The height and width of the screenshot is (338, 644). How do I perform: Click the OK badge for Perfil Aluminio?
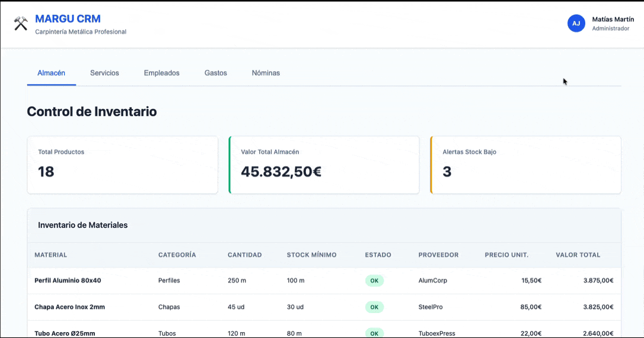point(374,281)
